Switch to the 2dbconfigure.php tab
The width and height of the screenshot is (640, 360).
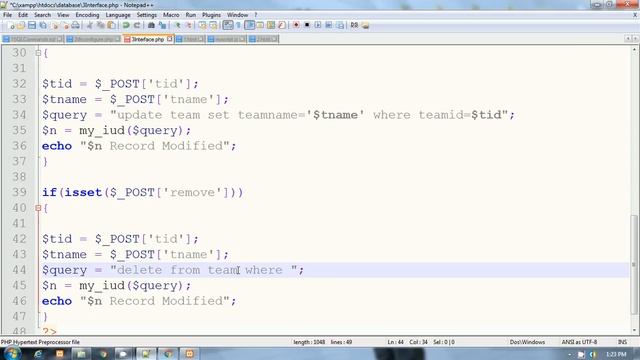[x=93, y=39]
